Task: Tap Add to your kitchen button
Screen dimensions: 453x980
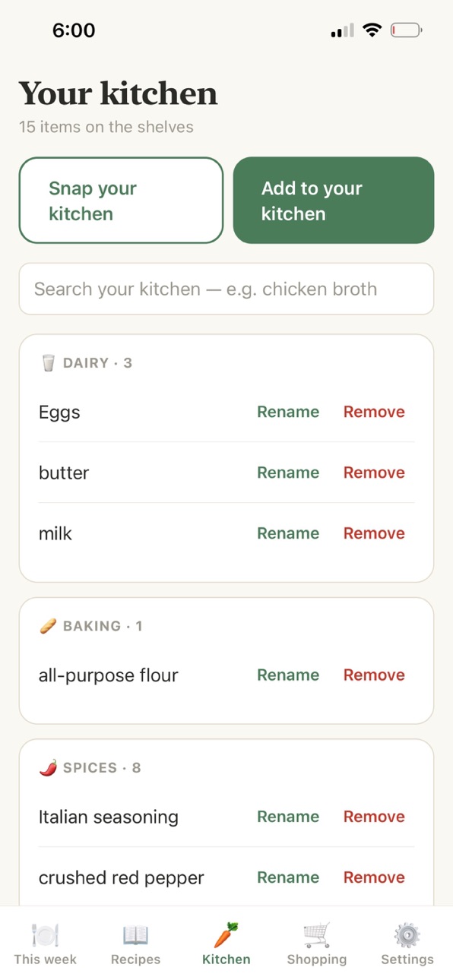Action: coord(334,201)
